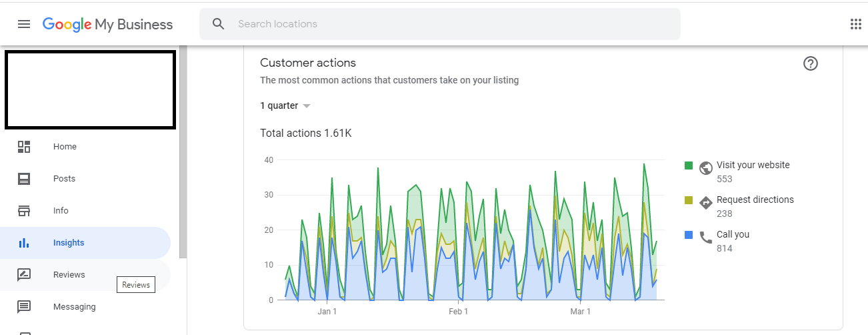Click the Info storefront icon
The image size is (868, 335).
pos(24,211)
